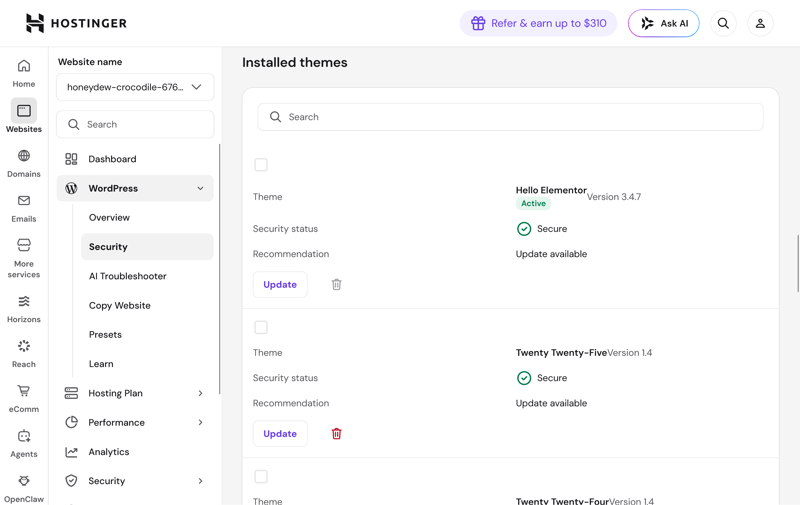Click the Hostinger logo

click(x=76, y=23)
